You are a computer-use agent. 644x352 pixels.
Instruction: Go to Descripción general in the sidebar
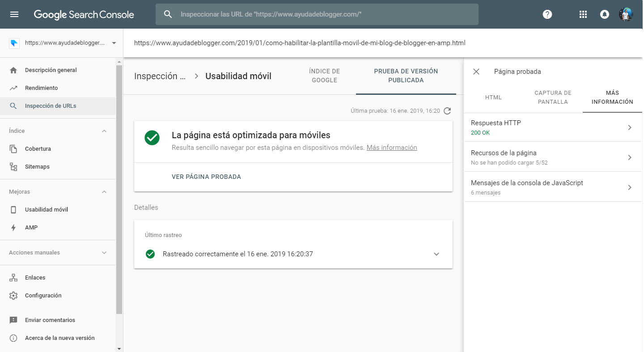point(58,70)
